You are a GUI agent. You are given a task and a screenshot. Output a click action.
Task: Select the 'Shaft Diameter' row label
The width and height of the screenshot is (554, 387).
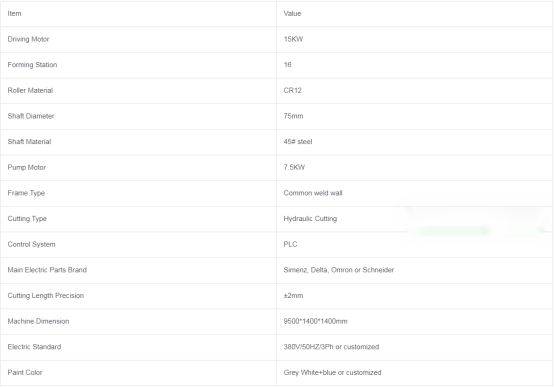pos(31,116)
